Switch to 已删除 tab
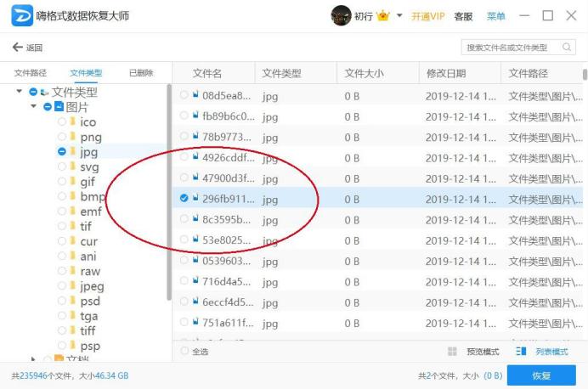Viewport: 588px width, 389px height. 141,73
